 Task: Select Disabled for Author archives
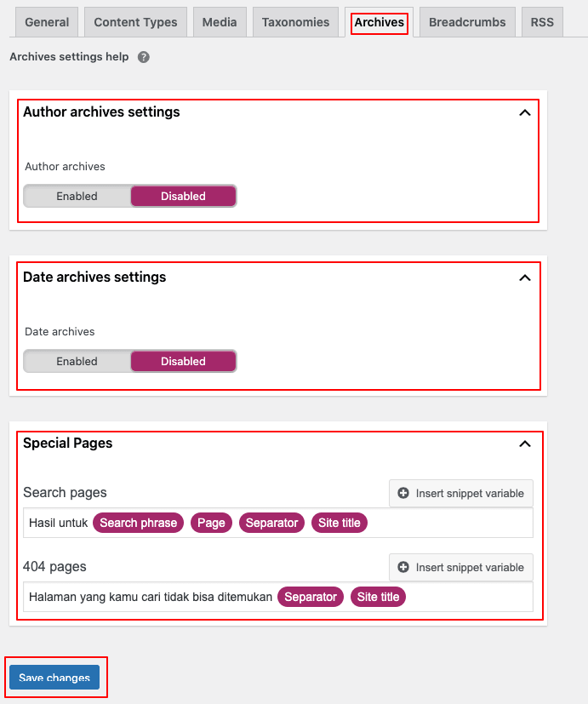pos(183,197)
